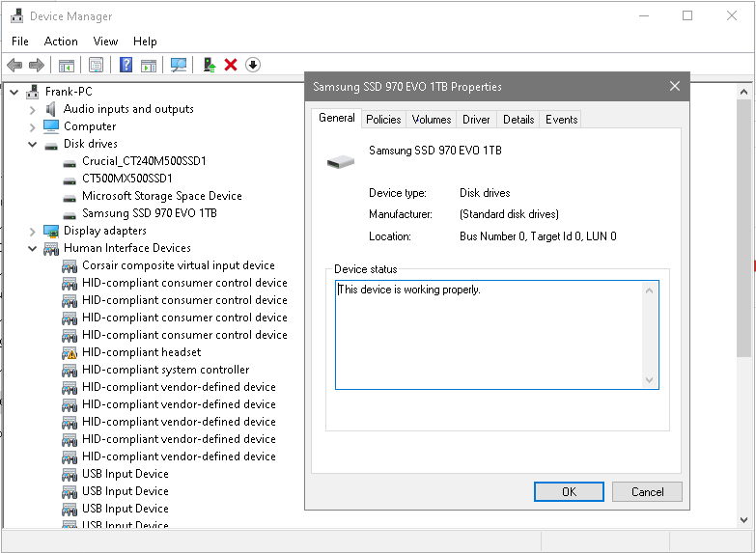Click the Action Pane toolbar icon

(149, 65)
